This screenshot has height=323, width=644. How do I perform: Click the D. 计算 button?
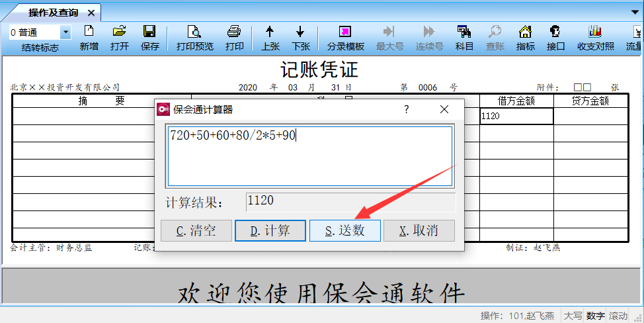pyautogui.click(x=270, y=230)
